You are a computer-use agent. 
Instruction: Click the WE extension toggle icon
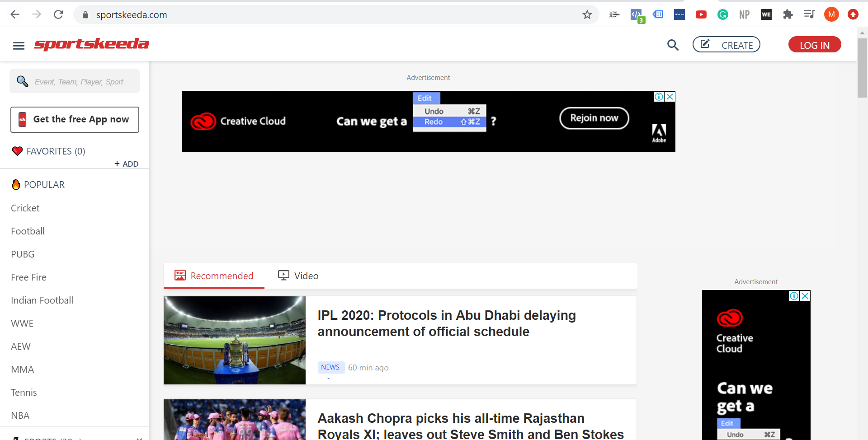click(x=766, y=14)
